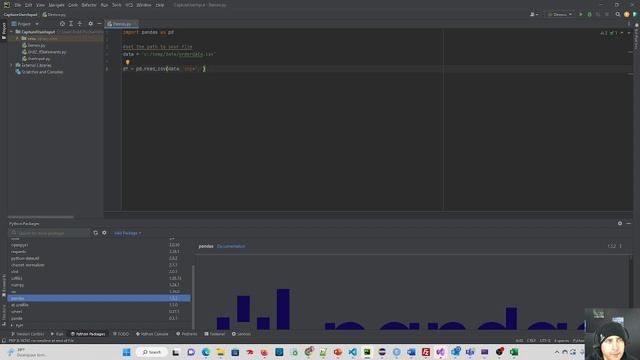Open the Services tab

pyautogui.click(x=241, y=334)
